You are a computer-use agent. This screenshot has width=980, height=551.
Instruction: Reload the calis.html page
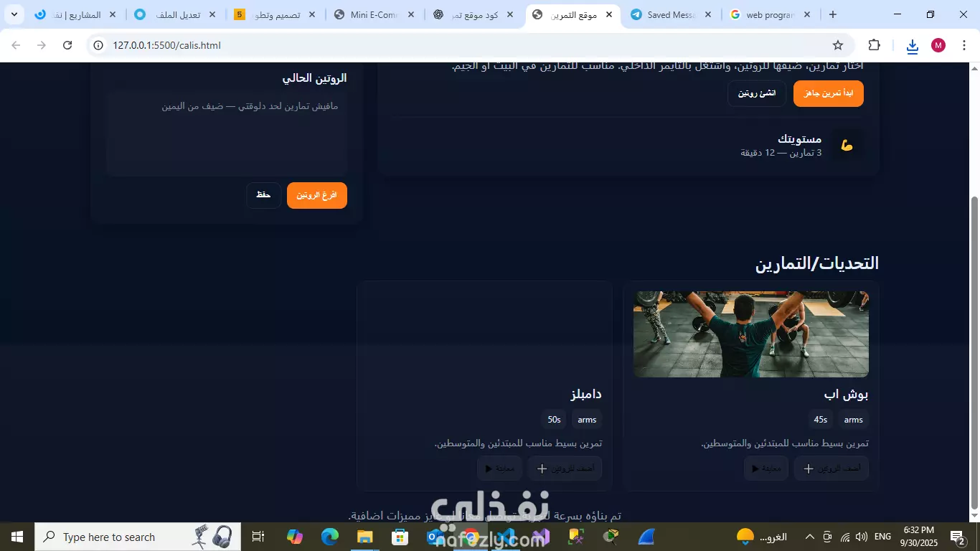(x=67, y=45)
